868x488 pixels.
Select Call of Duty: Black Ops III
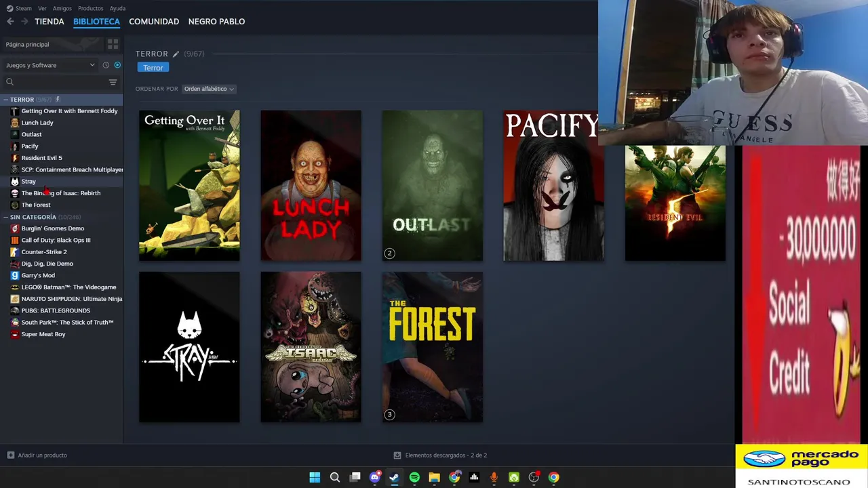pos(62,240)
